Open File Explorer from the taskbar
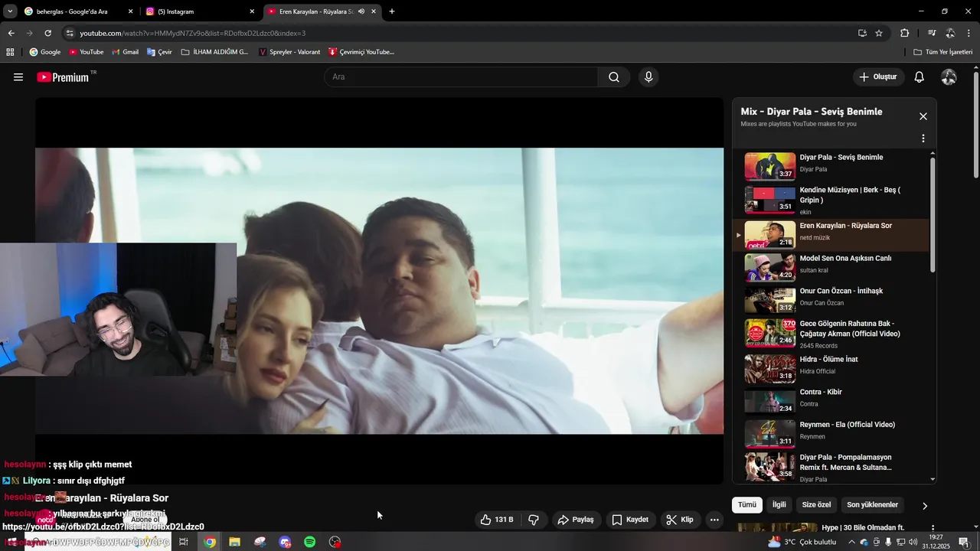Image resolution: width=980 pixels, height=551 pixels. click(234, 542)
